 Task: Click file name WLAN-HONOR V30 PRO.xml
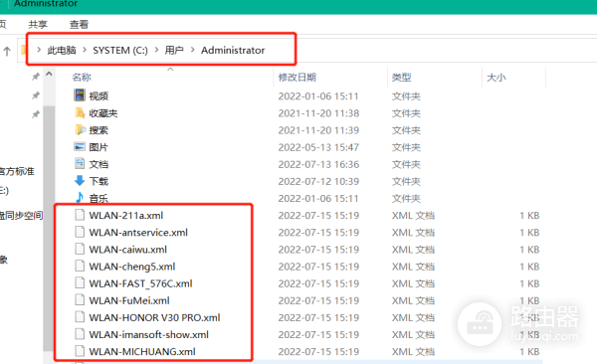tap(154, 317)
